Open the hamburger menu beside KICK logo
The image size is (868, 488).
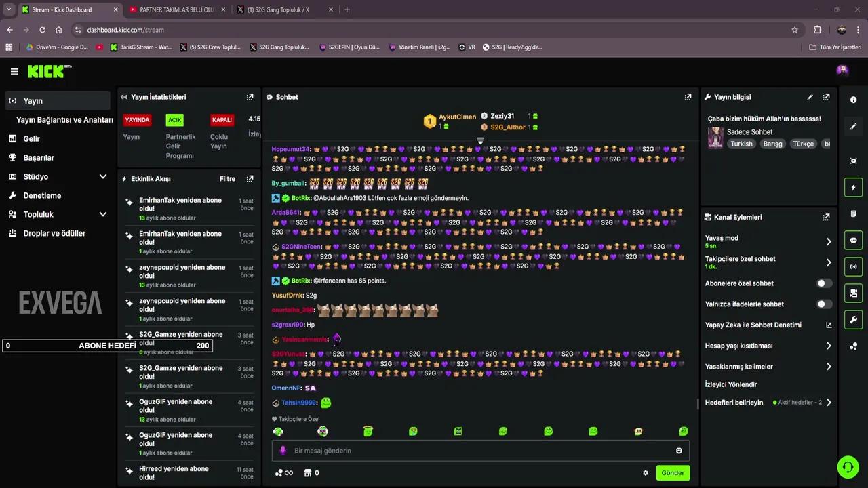[14, 71]
